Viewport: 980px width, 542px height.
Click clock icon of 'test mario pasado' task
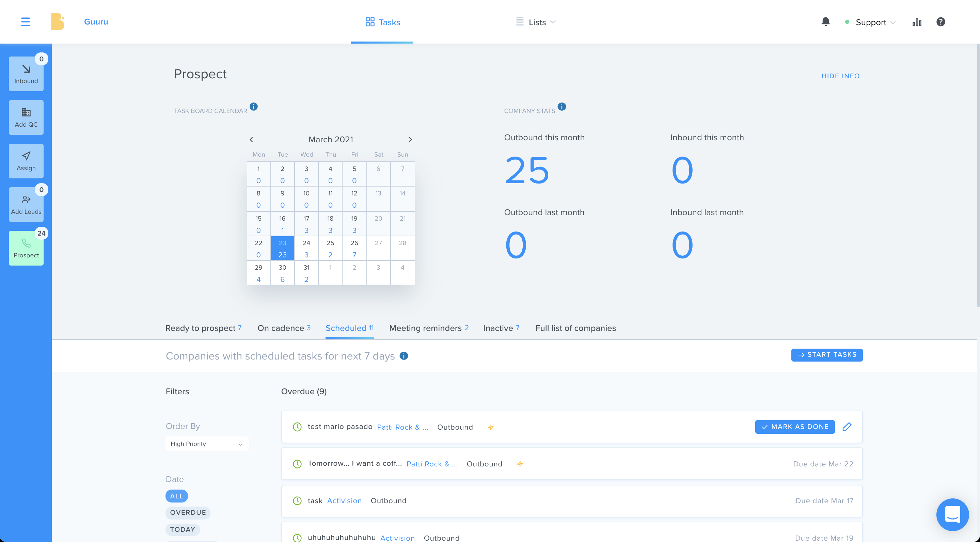coord(297,427)
